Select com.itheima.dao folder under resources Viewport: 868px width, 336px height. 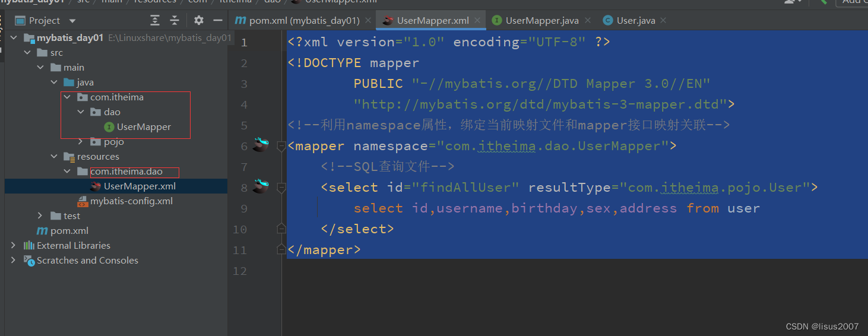[126, 172]
